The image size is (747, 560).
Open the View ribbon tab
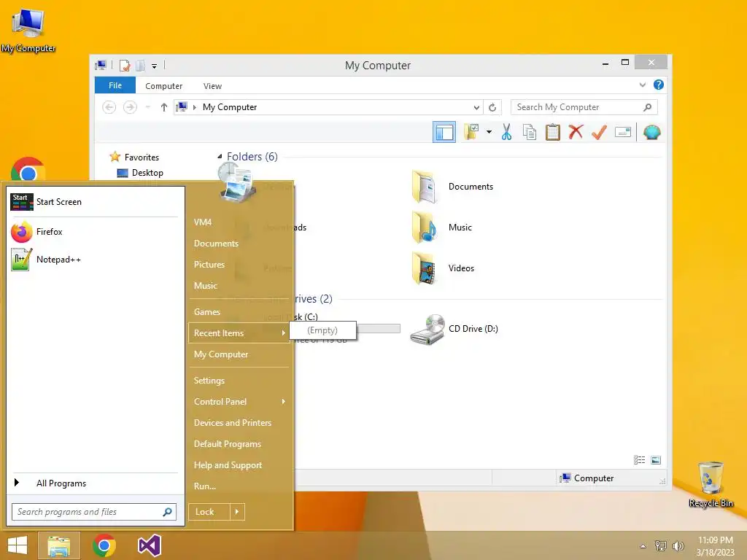click(x=212, y=86)
